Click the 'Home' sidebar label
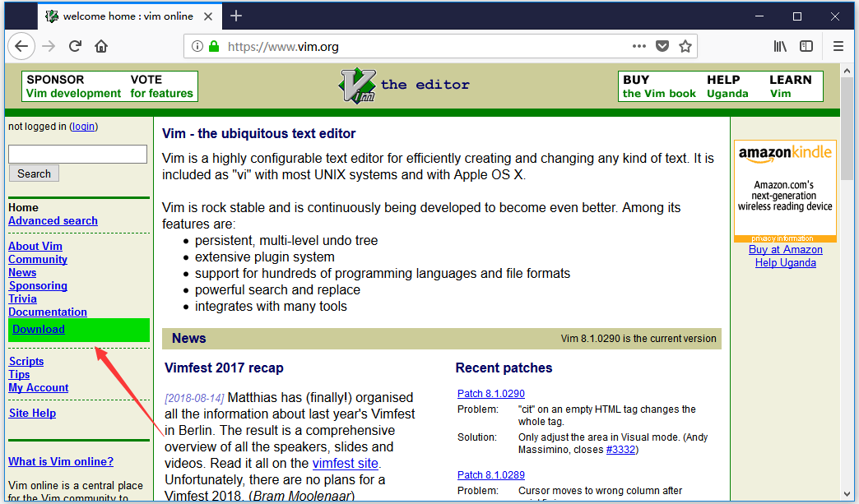Image resolution: width=859 pixels, height=504 pixels. click(23, 207)
